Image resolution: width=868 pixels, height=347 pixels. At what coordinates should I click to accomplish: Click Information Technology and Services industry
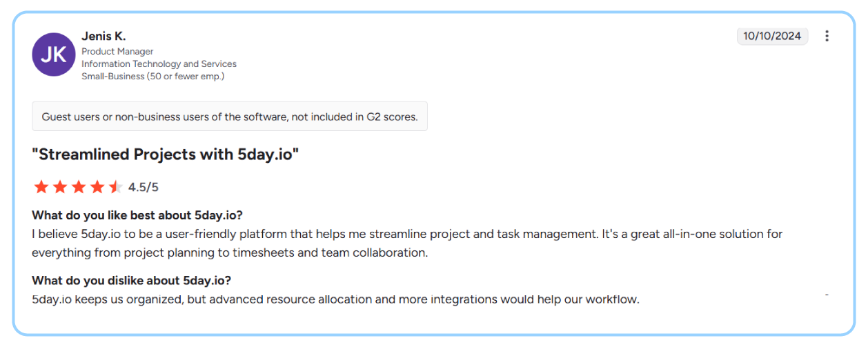tap(159, 63)
